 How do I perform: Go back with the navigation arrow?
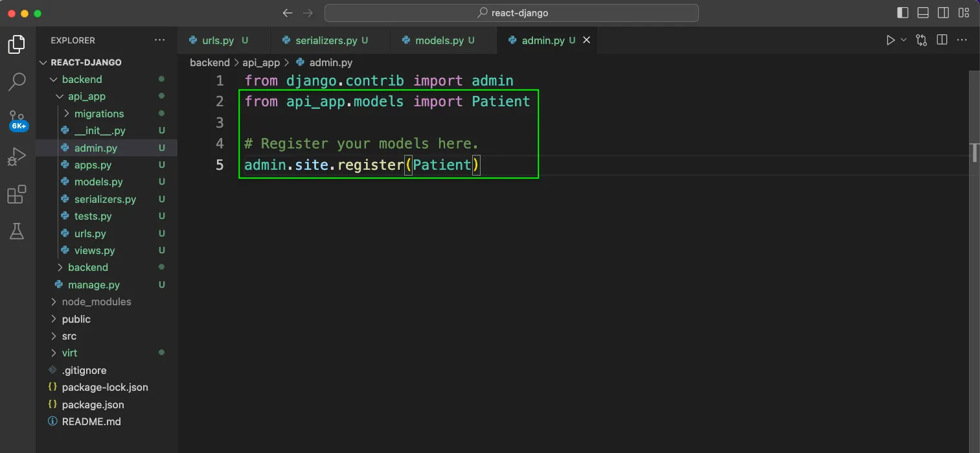(x=288, y=13)
